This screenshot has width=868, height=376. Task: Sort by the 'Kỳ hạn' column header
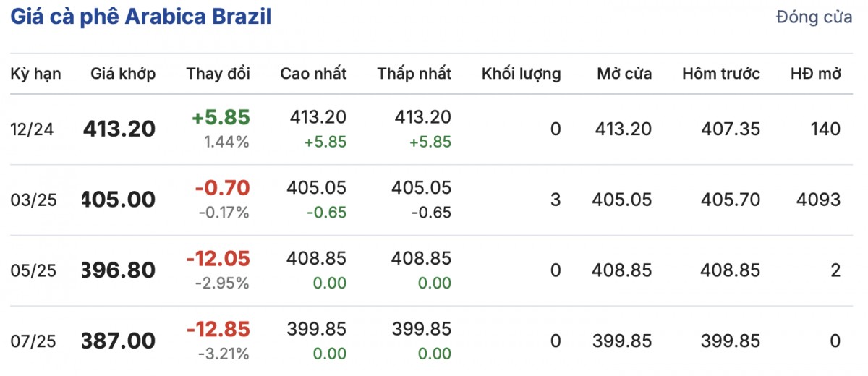(x=35, y=74)
